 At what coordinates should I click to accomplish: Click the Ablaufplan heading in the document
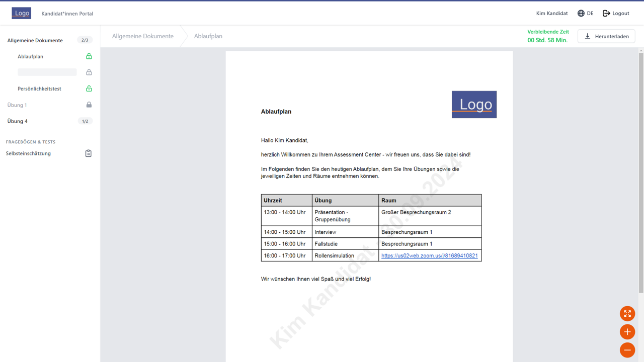[276, 112]
